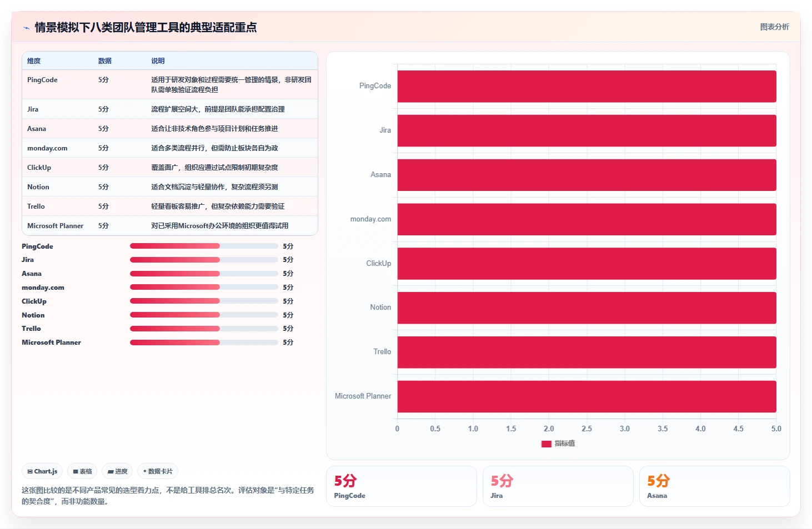Image resolution: width=812 pixels, height=529 pixels.
Task: Click the Notion y-axis label in chart
Action: (x=380, y=308)
